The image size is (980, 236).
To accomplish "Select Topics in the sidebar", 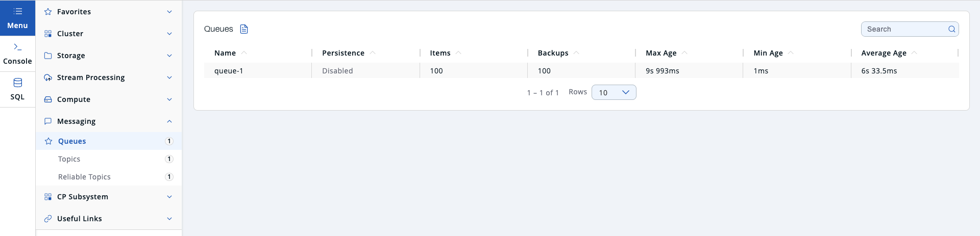I will (69, 159).
